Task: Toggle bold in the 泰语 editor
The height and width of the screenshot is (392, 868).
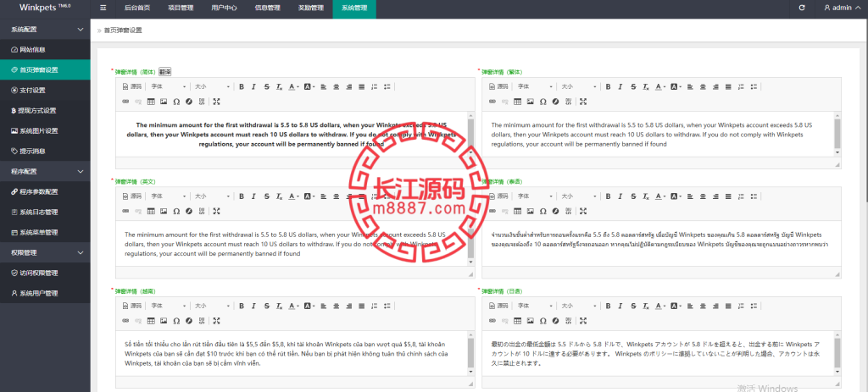Action: [609, 196]
